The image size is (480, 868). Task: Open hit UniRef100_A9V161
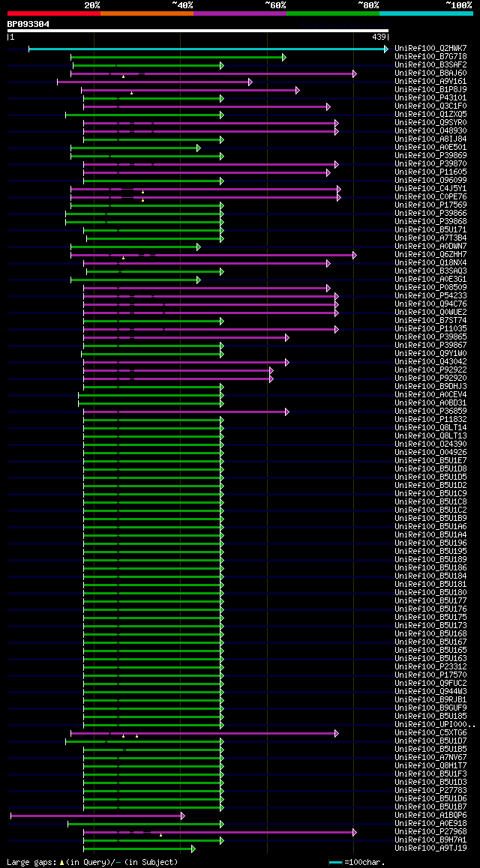(430, 82)
